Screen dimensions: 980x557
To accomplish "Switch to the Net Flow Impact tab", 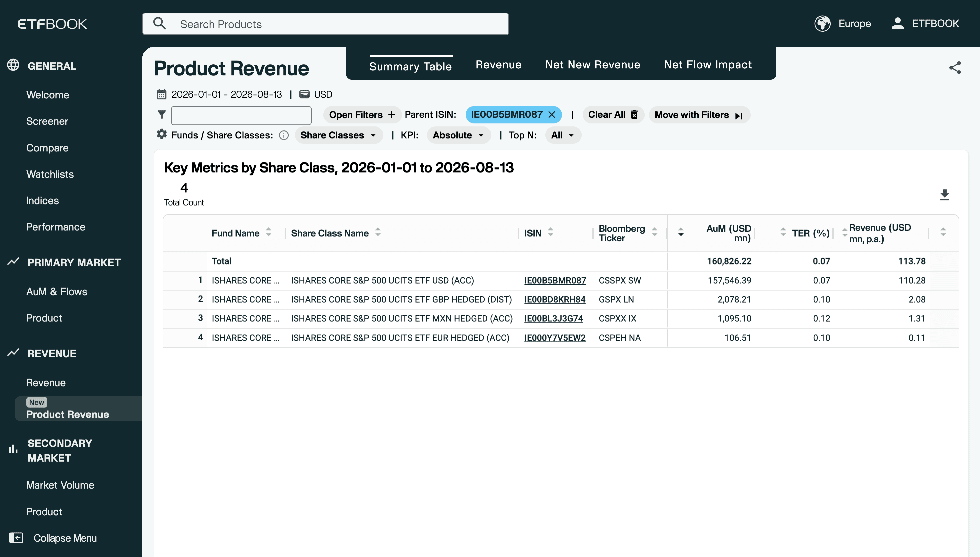I will pyautogui.click(x=708, y=65).
